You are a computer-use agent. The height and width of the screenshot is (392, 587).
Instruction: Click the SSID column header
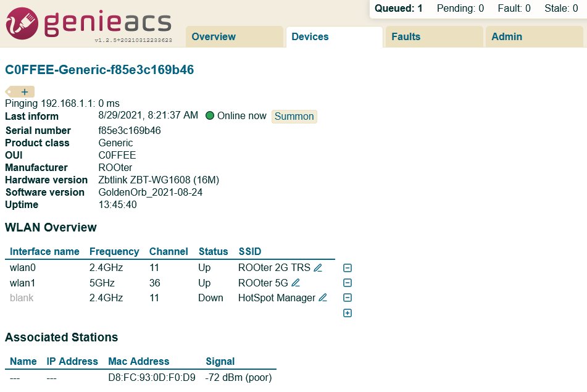click(x=250, y=252)
